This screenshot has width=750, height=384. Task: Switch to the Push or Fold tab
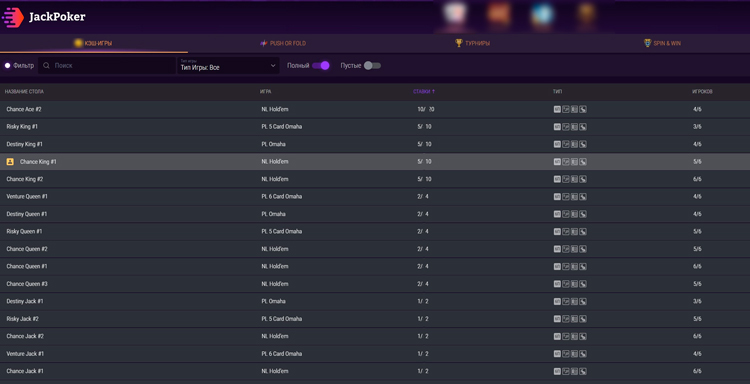click(x=283, y=44)
